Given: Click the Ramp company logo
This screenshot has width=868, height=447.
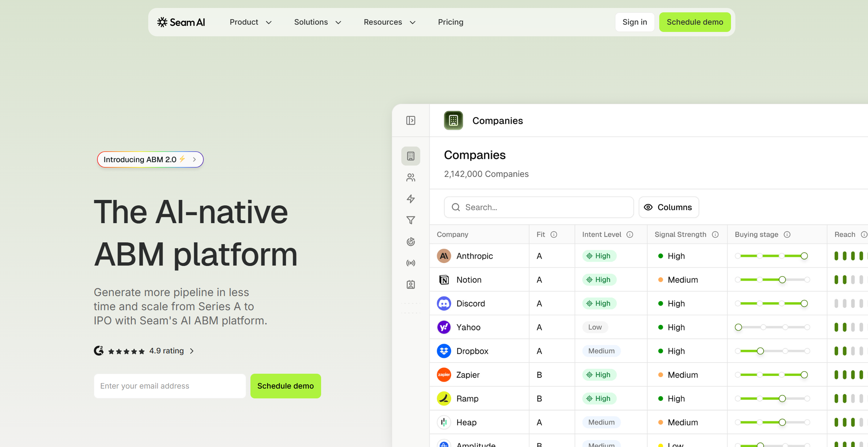Looking at the screenshot, I should click(x=444, y=398).
